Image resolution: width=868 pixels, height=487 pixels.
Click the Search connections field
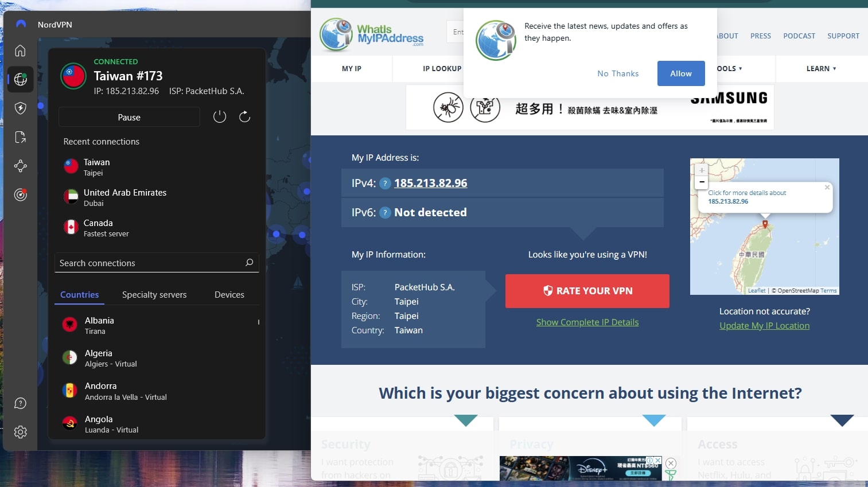(x=149, y=263)
